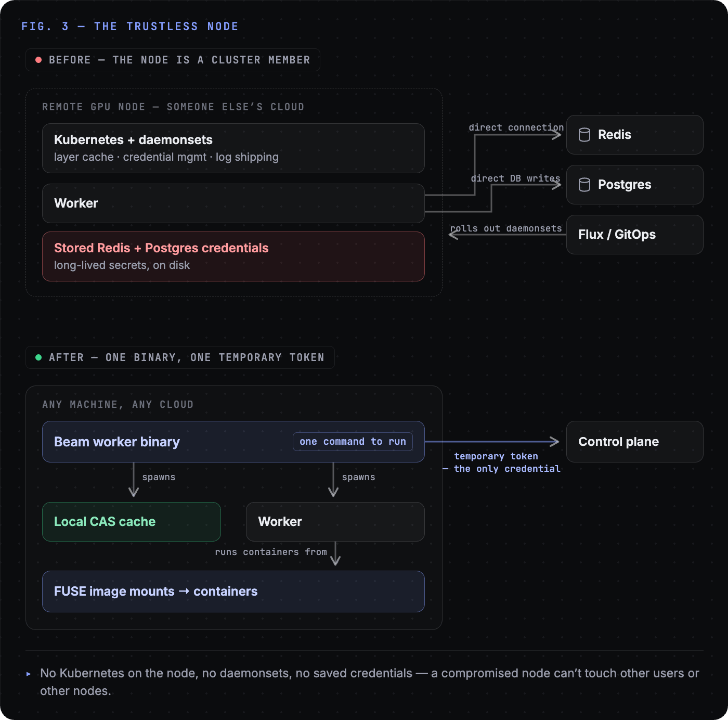Click the red dot beside BEFORE label
The width and height of the screenshot is (728, 720).
click(38, 60)
